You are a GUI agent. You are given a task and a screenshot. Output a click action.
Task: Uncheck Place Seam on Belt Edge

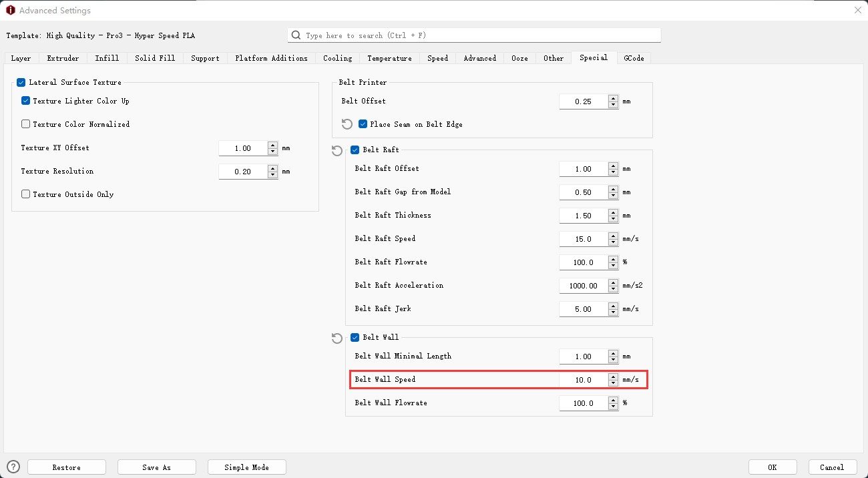[x=363, y=124]
